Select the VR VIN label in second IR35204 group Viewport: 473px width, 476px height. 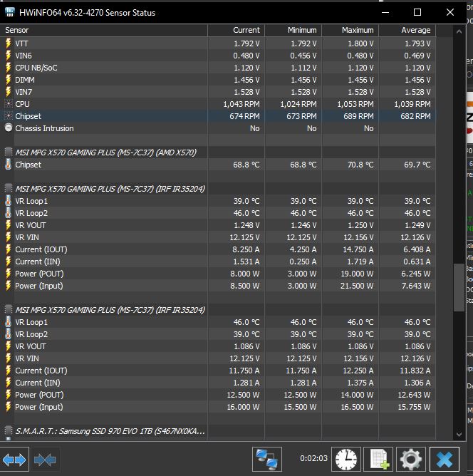point(27,358)
